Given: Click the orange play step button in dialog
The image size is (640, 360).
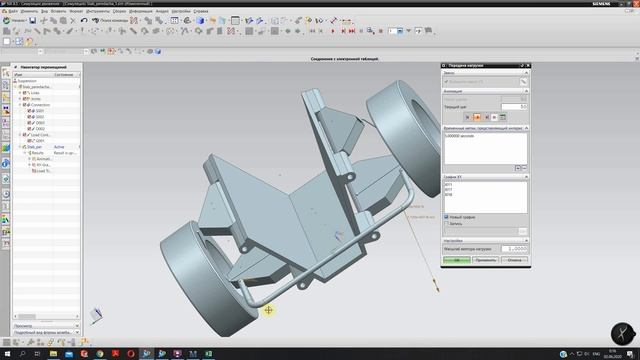Looking at the screenshot, I should coord(477,117).
